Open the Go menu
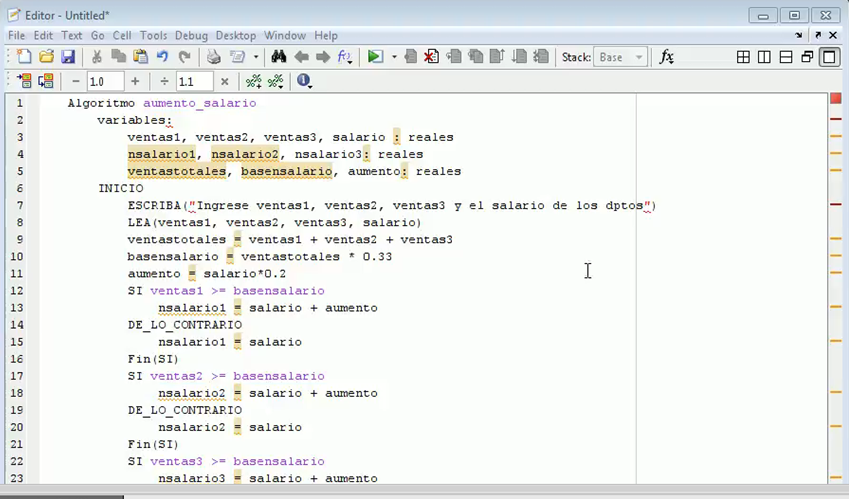This screenshot has width=849, height=499. 97,35
